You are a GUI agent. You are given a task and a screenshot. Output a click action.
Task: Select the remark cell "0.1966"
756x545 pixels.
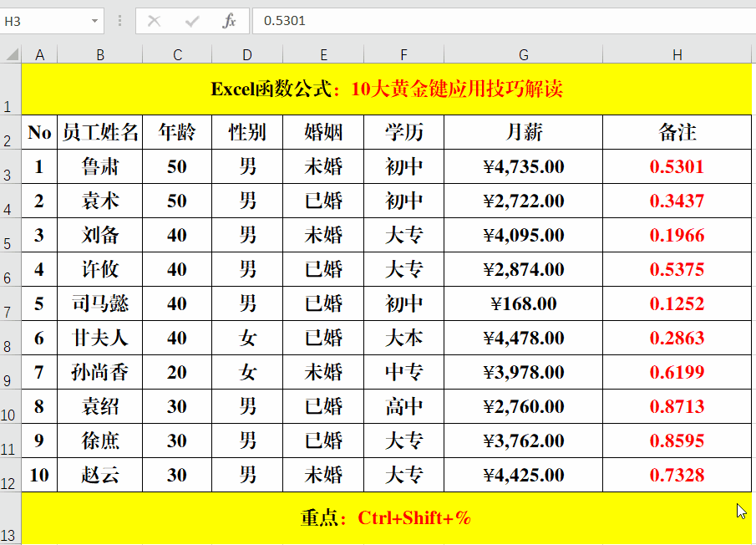point(677,235)
